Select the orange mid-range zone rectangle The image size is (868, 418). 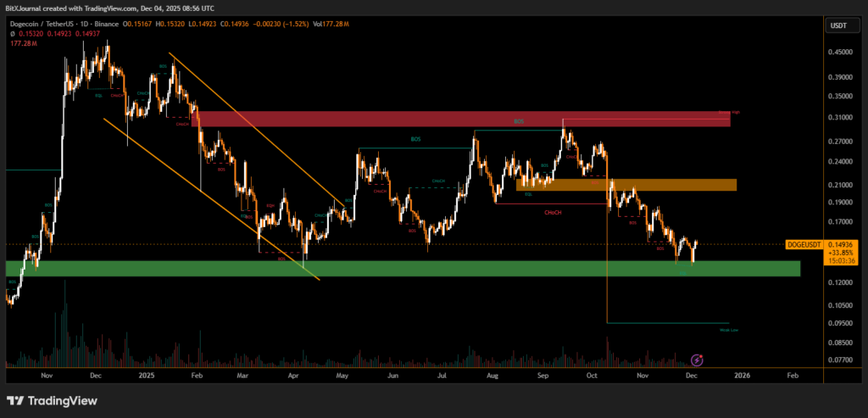pyautogui.click(x=626, y=185)
